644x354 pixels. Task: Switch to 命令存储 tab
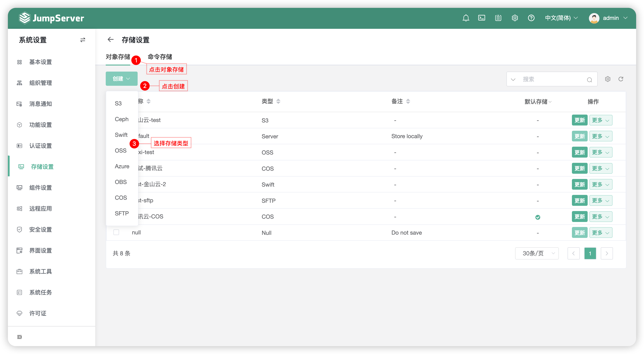click(160, 57)
